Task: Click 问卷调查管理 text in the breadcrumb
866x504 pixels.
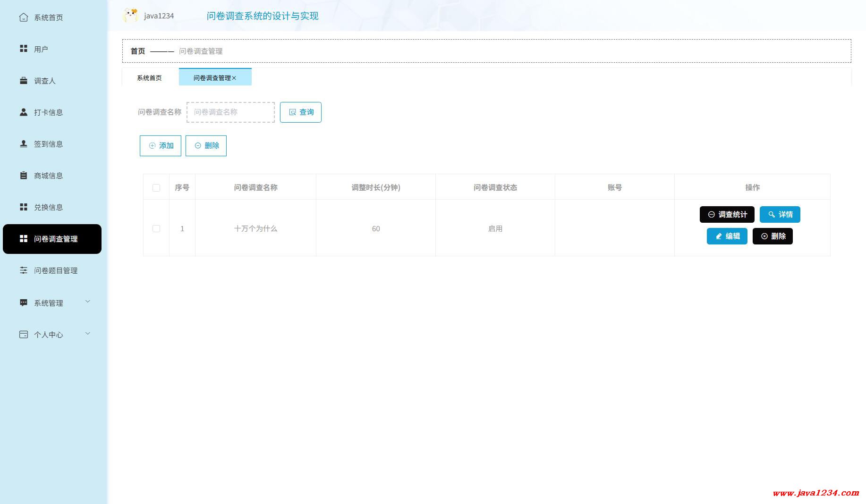Action: pos(201,51)
